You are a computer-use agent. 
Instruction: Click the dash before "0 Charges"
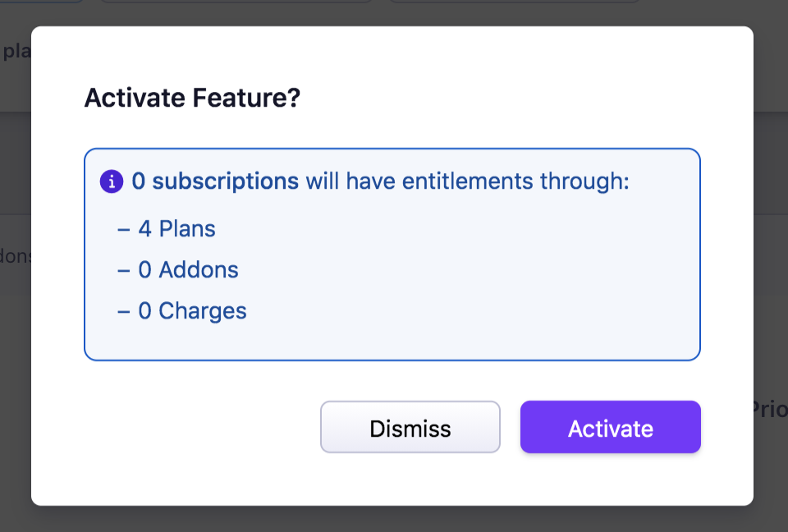124,311
